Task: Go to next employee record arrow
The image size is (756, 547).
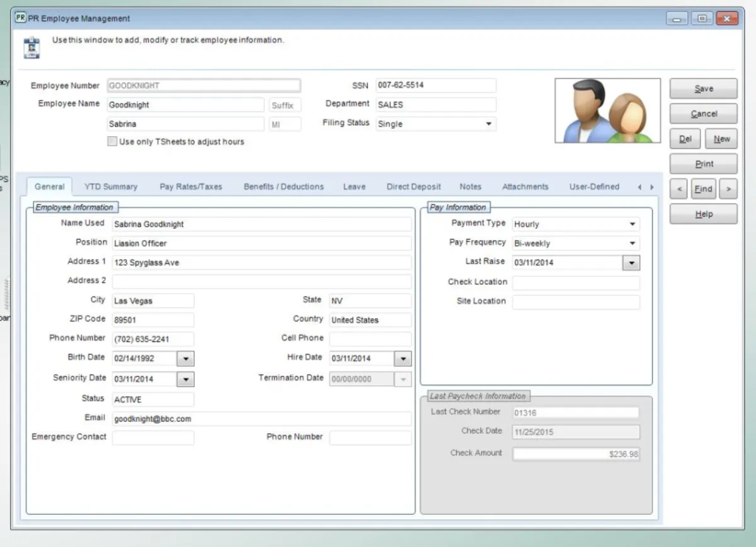Action: click(x=728, y=188)
